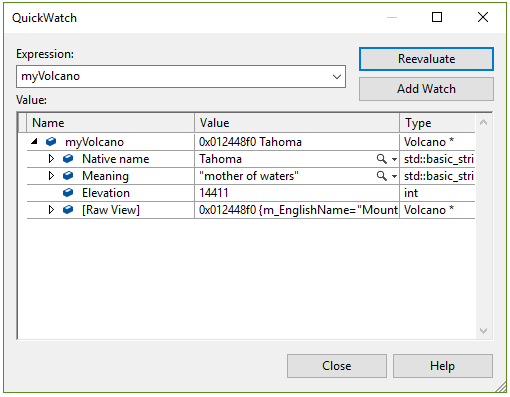Click the blue icon beside Native name
The width and height of the screenshot is (510, 397).
click(68, 159)
